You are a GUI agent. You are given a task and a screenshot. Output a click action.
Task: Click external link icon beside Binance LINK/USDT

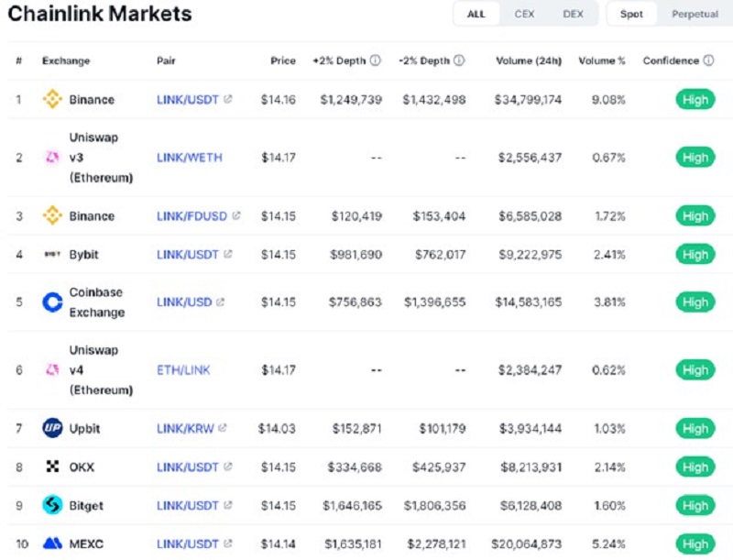[227, 99]
